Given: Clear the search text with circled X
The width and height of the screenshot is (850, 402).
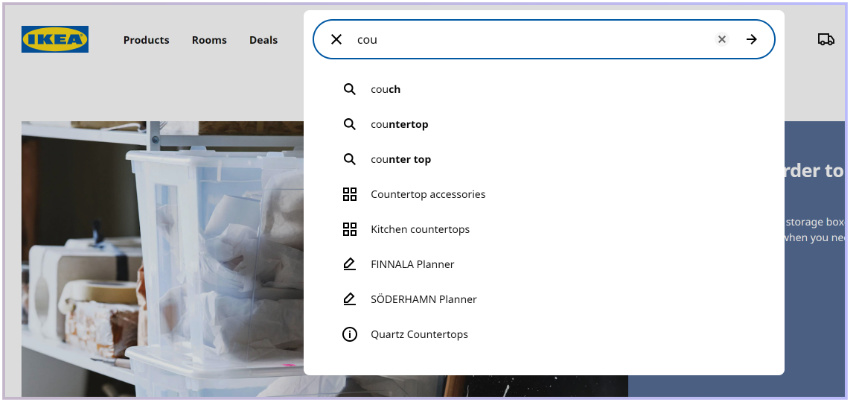Looking at the screenshot, I should click(x=722, y=40).
